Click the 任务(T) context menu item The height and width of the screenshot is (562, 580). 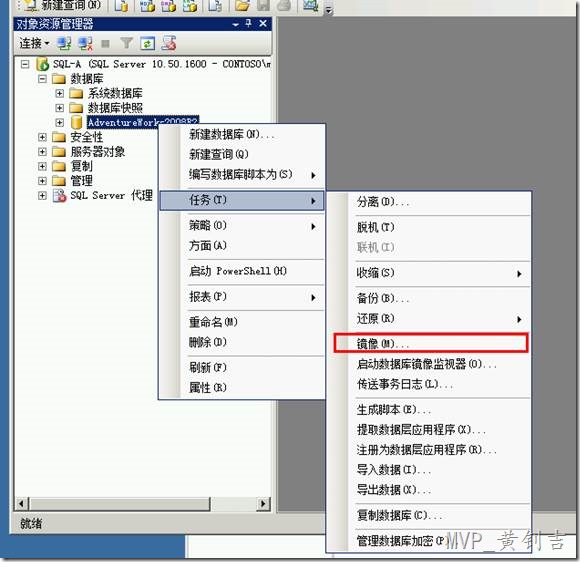tap(242, 200)
